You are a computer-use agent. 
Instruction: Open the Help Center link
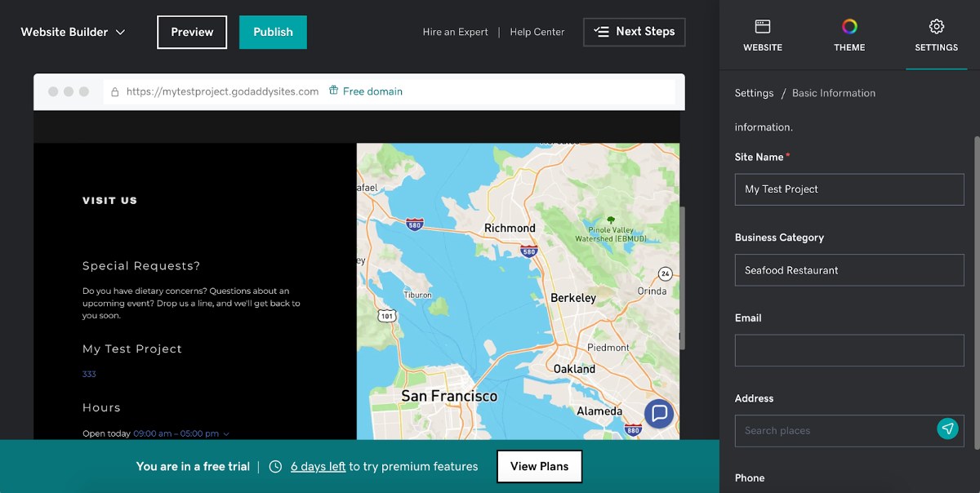tap(537, 32)
